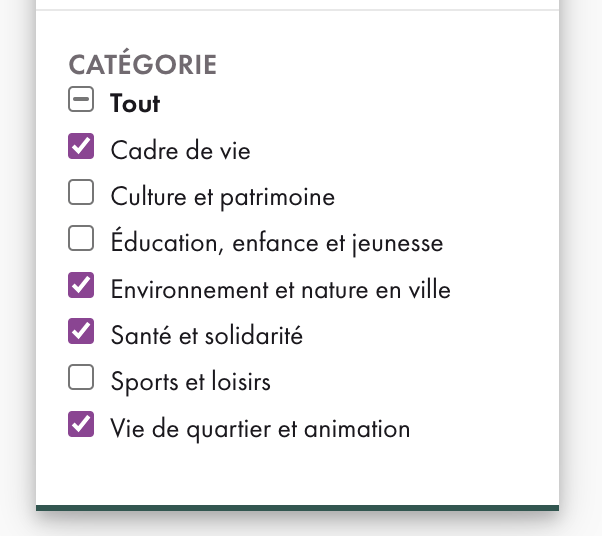Click the 'Vie de quartier et animation' label text
The width and height of the screenshot is (602, 536).
tap(261, 429)
